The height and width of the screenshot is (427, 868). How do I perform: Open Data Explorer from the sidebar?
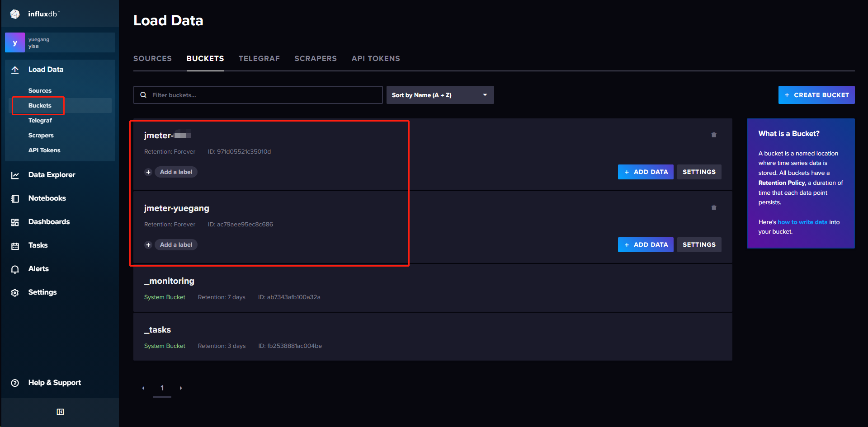52,175
